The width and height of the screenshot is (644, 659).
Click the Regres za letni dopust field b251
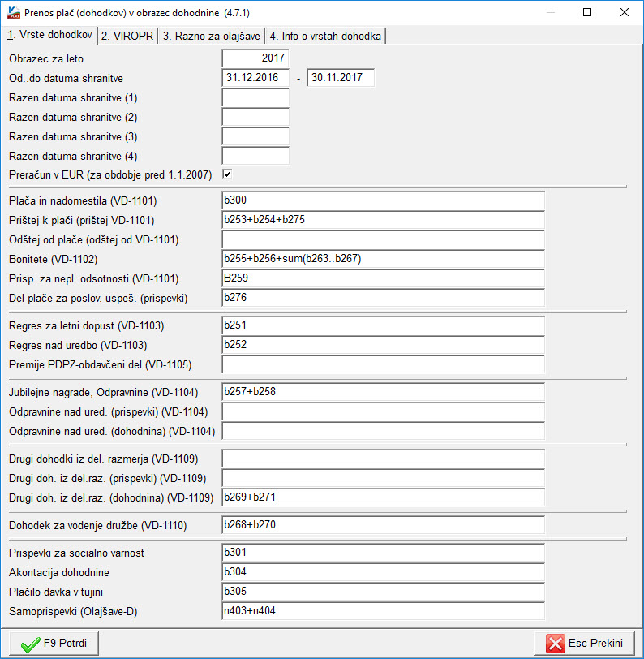(x=383, y=325)
